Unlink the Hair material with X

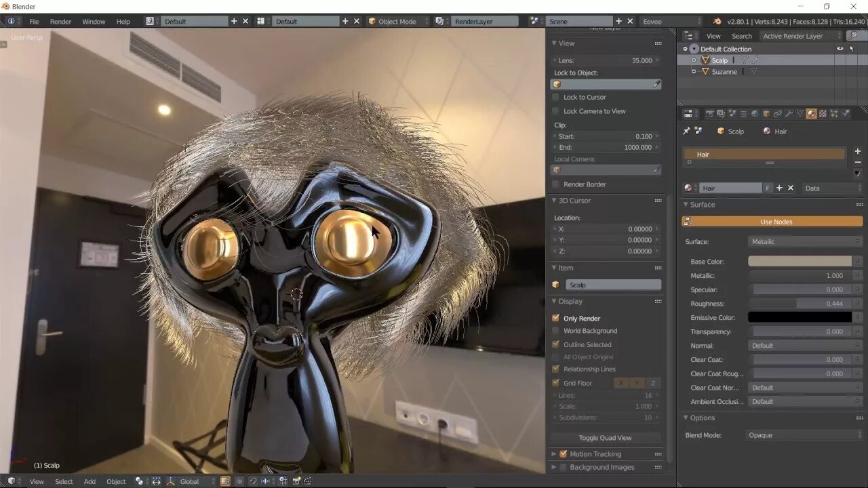pyautogui.click(x=791, y=188)
